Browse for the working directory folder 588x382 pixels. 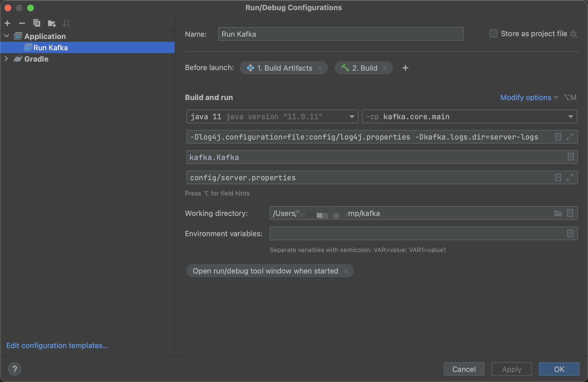557,213
